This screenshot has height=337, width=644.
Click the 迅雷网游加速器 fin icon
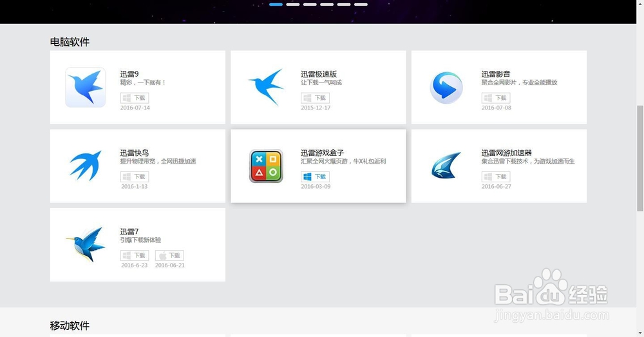coord(446,165)
